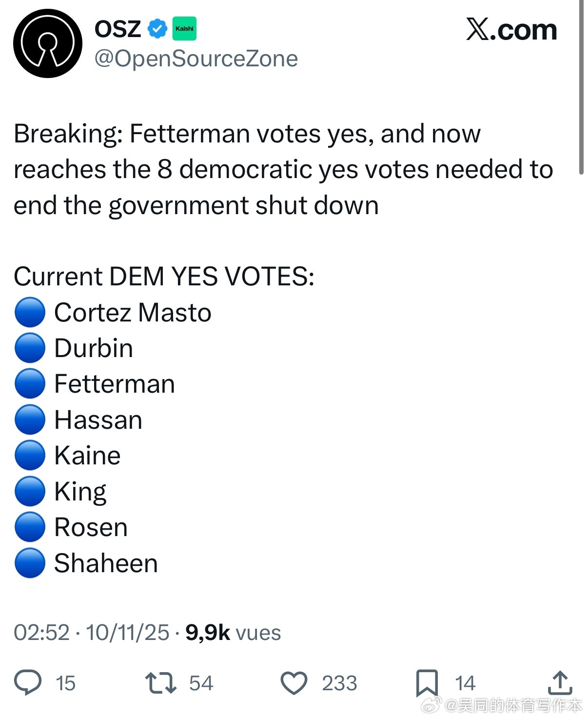
Task: Click the blue circle beside Fetterman
Action: [30, 384]
